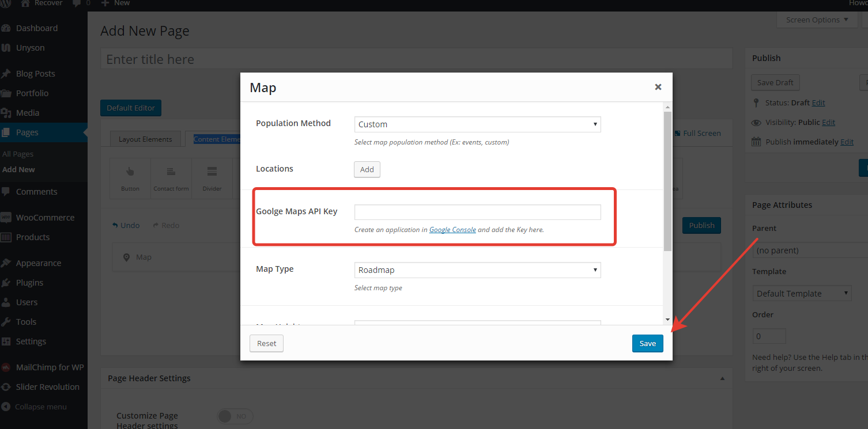
Task: Click the dialog scrollbar up arrow
Action: 667,107
